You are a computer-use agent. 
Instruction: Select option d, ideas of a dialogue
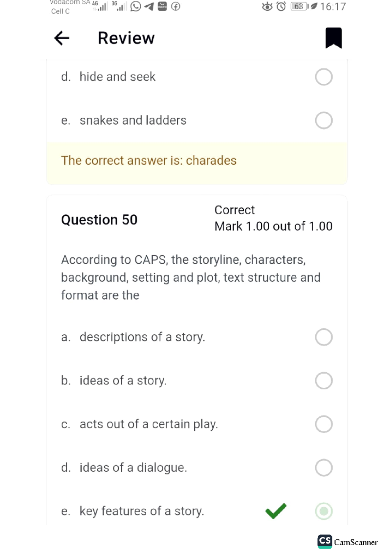(323, 467)
